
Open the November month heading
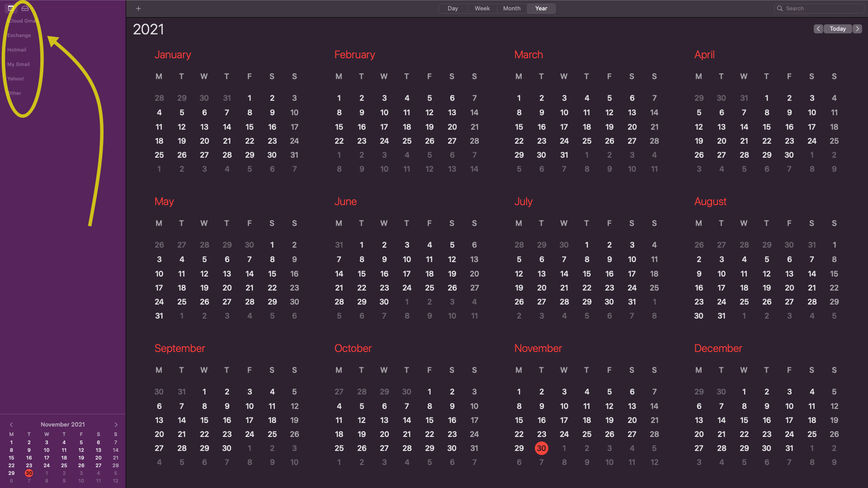pos(538,348)
